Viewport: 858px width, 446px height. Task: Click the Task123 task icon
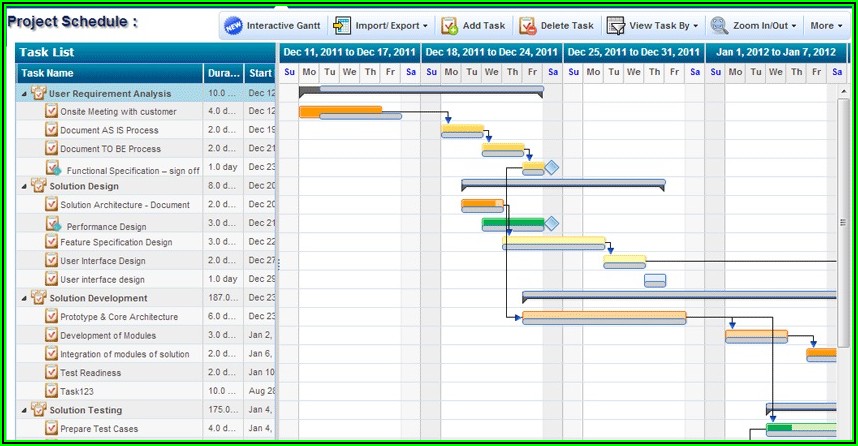(x=51, y=390)
